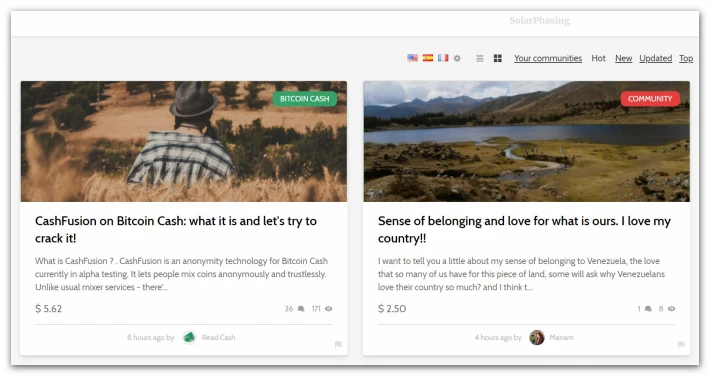Open Mariam author avatar

pyautogui.click(x=537, y=337)
